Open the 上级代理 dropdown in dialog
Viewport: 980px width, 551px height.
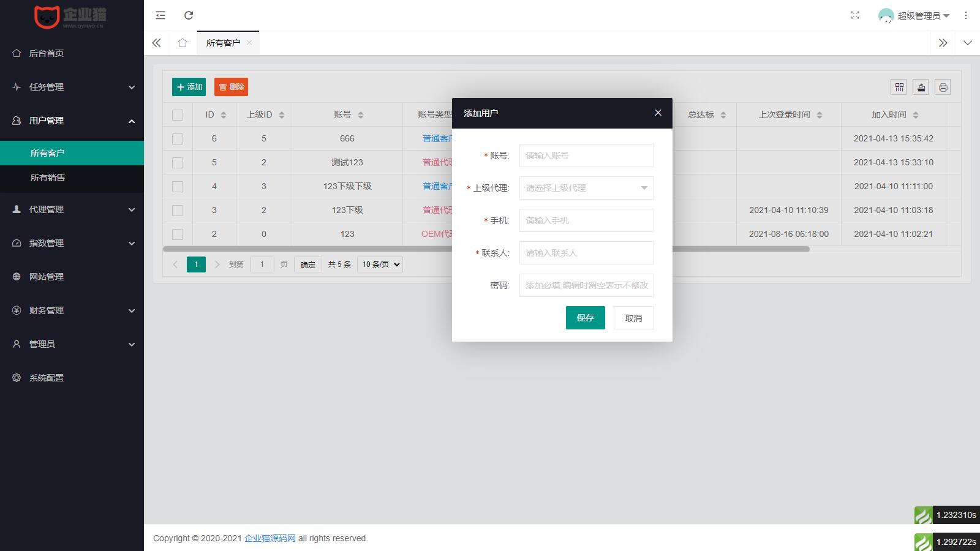click(x=586, y=188)
